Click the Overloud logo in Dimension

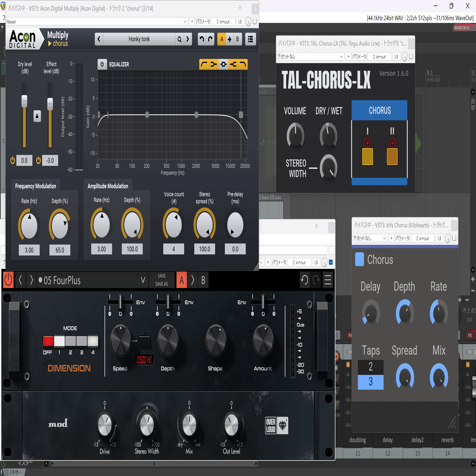pos(277,425)
